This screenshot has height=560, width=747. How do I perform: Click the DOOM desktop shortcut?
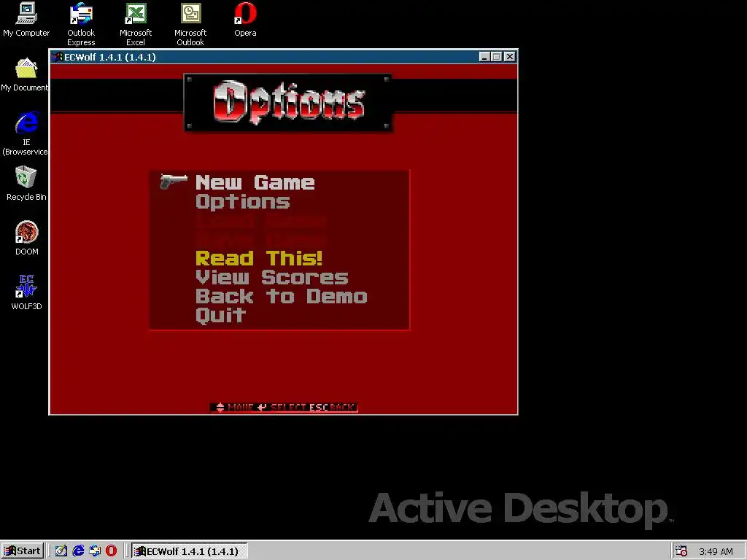[x=27, y=238]
